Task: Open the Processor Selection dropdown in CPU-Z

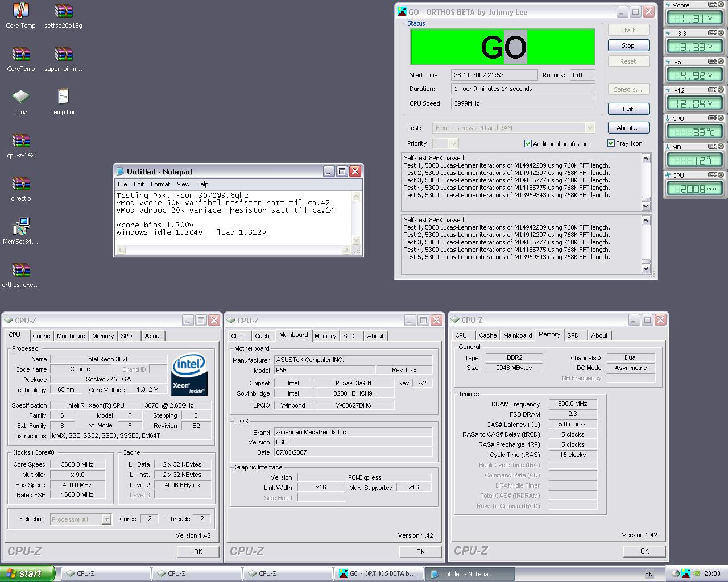Action: click(106, 519)
